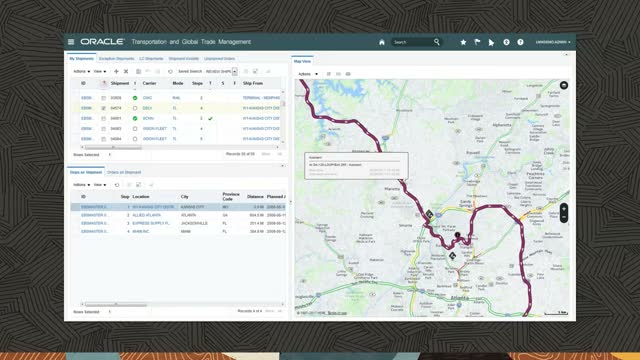Click first icon in Map View toolbar

329,74
